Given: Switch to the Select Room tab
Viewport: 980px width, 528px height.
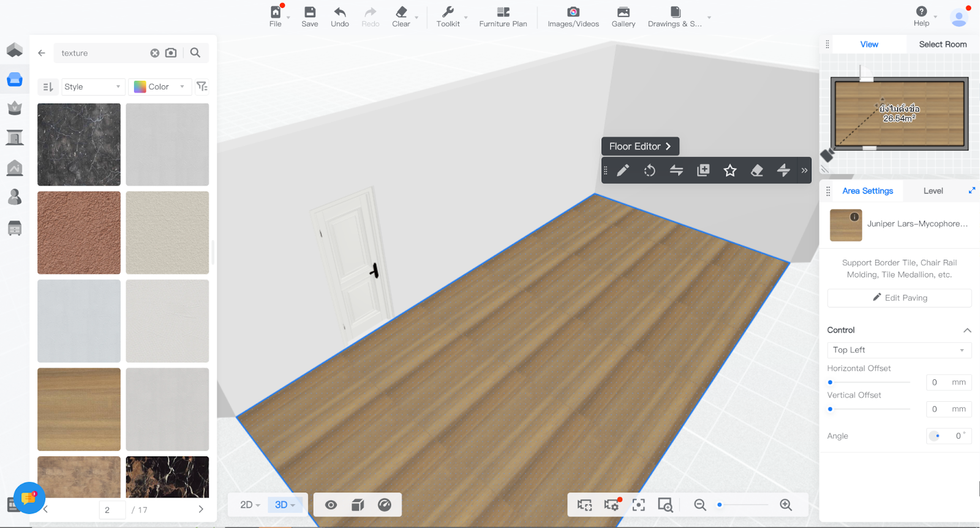Looking at the screenshot, I should 942,44.
